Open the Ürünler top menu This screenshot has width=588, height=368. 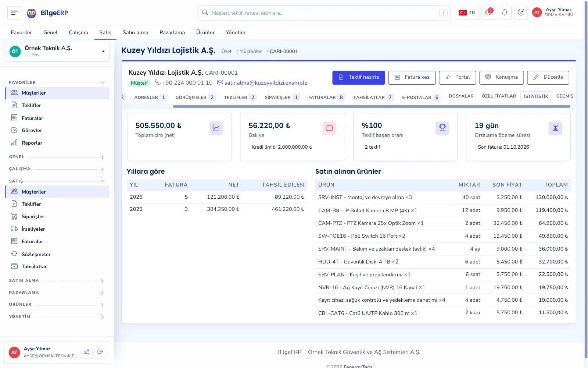coord(205,32)
